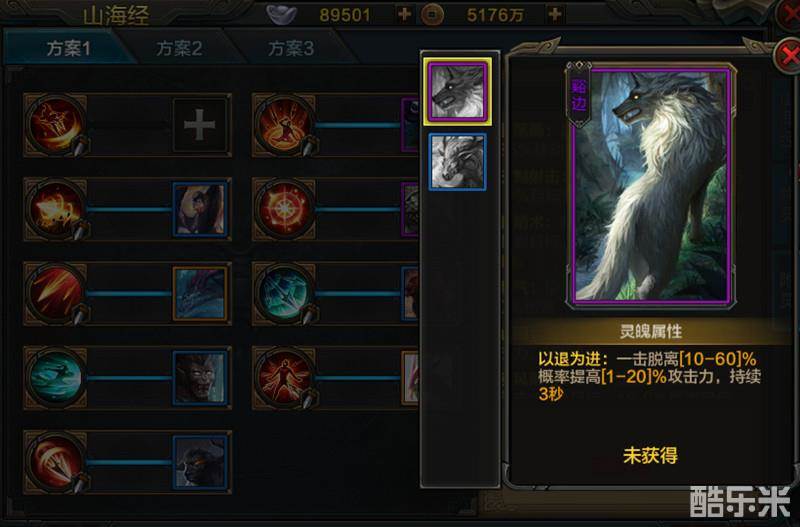
Task: Switch to 方案1 tab
Action: click(x=68, y=48)
